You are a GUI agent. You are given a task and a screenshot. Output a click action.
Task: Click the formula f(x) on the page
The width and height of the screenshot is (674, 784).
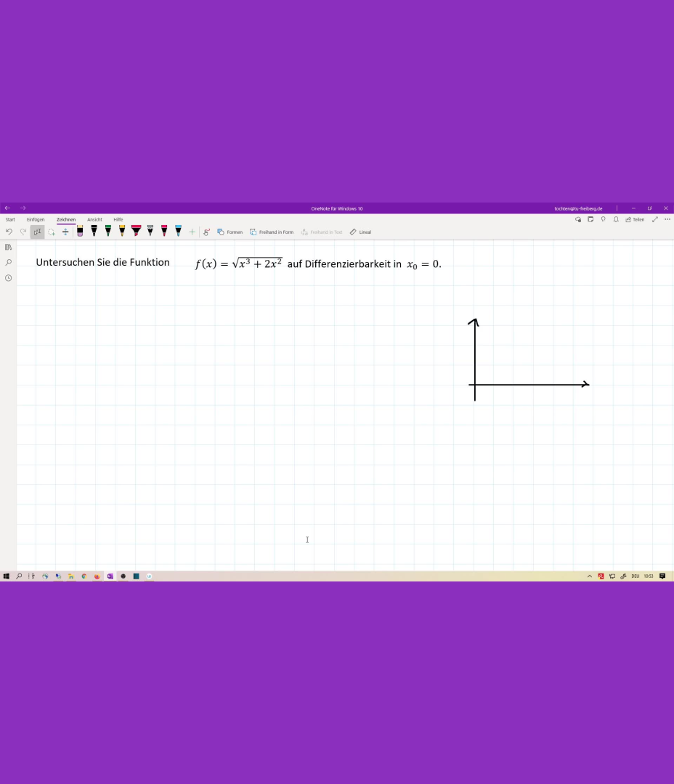(239, 264)
